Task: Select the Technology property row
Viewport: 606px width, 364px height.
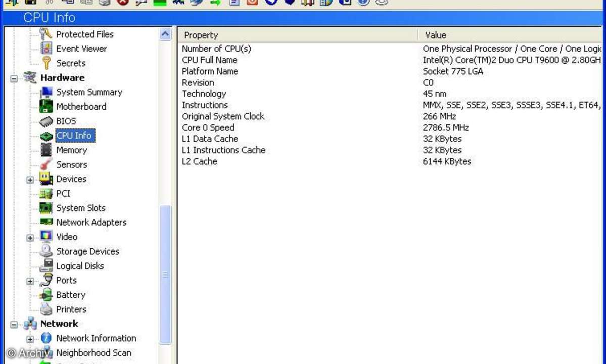Action: click(390, 94)
